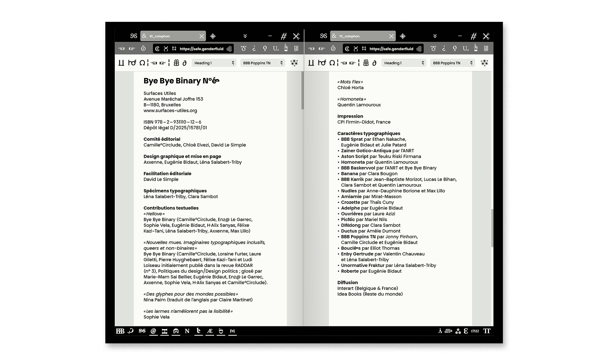Click the UL icon in right window toolbar
Screen dimensions: 607x364
pos(466,49)
